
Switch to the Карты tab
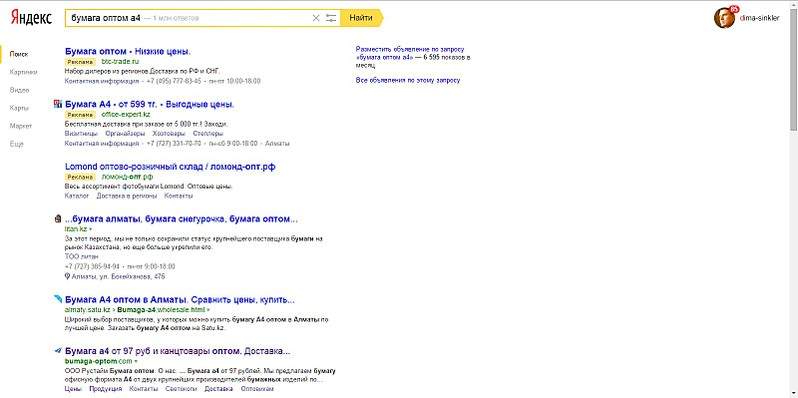pos(19,108)
